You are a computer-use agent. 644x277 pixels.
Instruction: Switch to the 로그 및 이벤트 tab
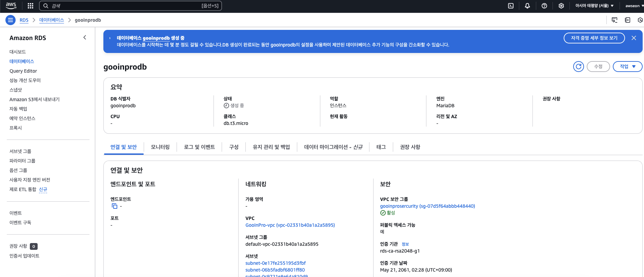pyautogui.click(x=199, y=147)
